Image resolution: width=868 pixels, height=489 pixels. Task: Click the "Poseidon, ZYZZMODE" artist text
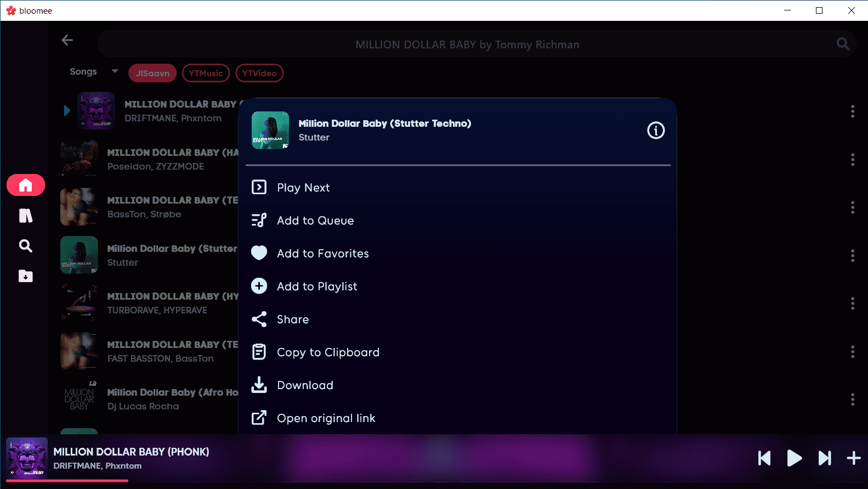click(x=156, y=166)
